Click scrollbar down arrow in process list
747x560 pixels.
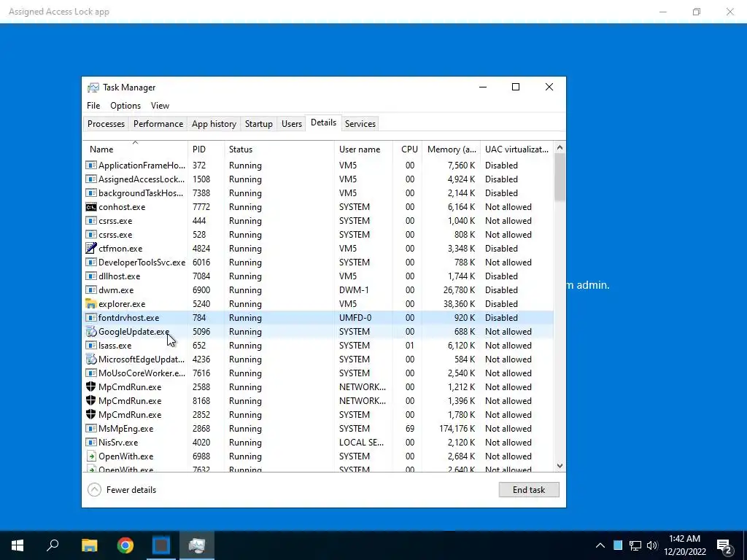[560, 466]
